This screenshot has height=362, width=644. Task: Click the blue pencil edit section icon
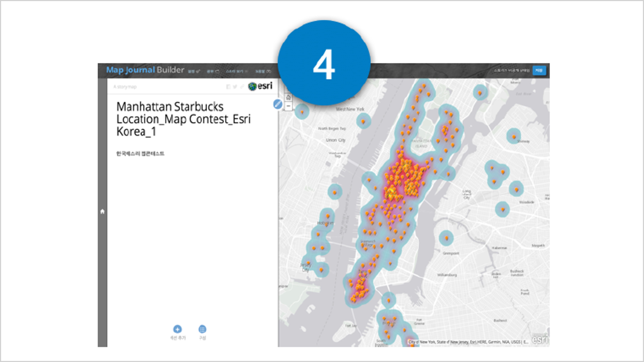click(277, 104)
